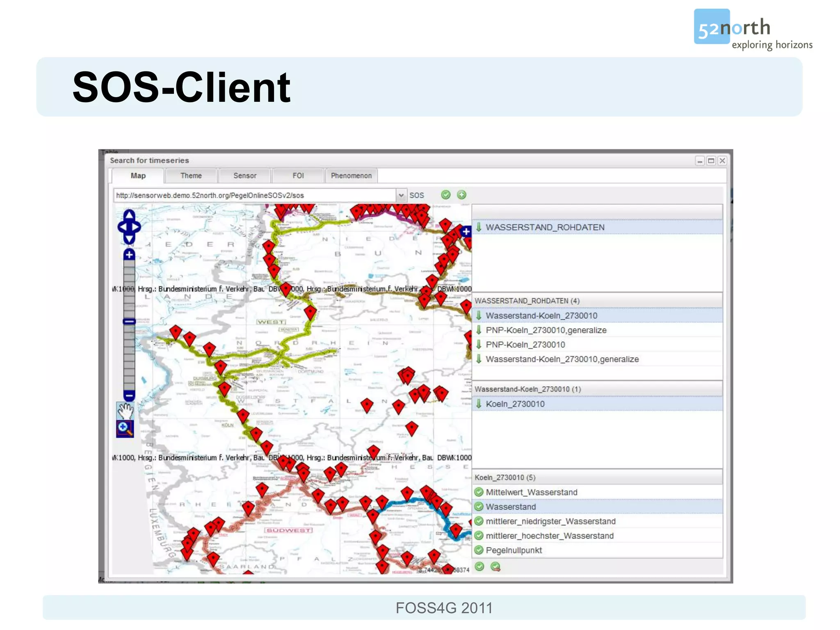840x630 pixels.
Task: Select the hand pan tool
Action: 125,410
